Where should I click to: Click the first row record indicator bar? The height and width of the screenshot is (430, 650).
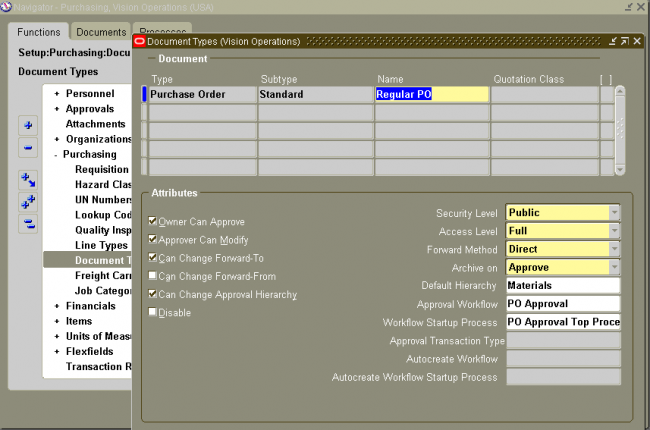(144, 95)
